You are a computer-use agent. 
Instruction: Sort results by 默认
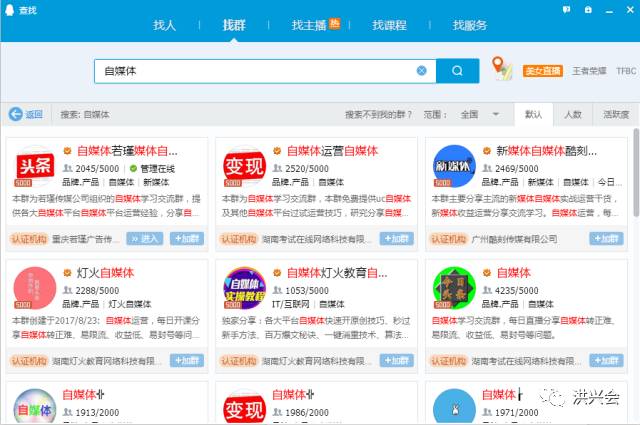[x=533, y=114]
